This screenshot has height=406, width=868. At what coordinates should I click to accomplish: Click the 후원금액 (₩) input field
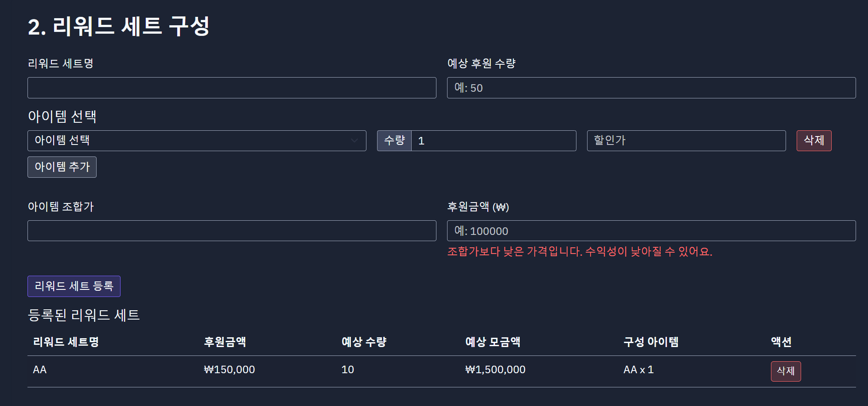tap(651, 231)
